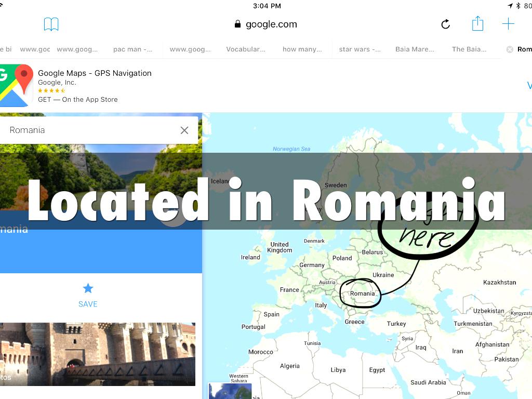
Task: Clear the Romania search with the X
Action: coord(184,130)
